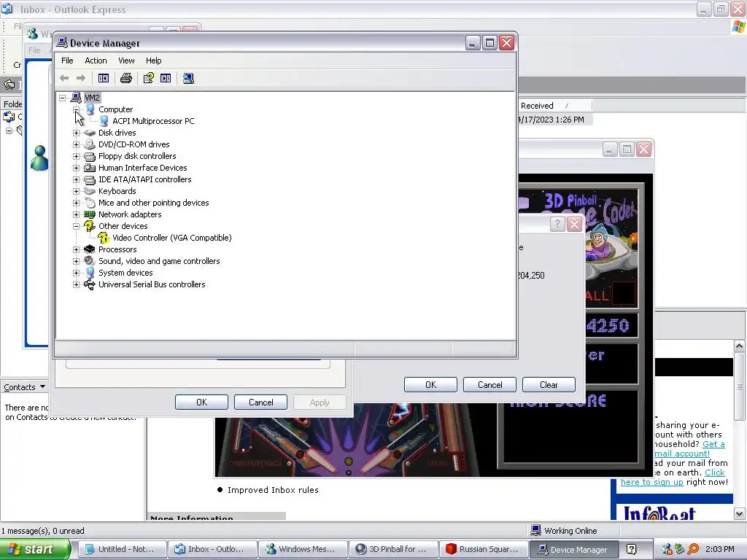
Task: Click the Messenger buddy icon in left window
Action: tap(39, 157)
